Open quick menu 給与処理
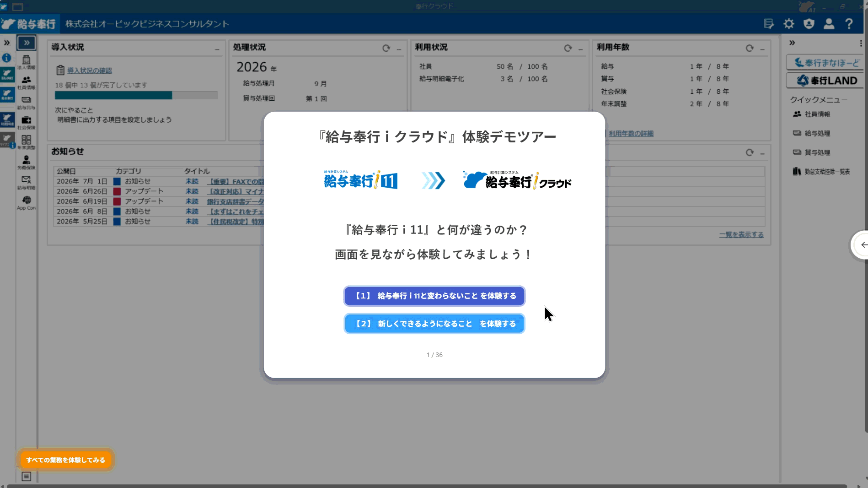 coord(812,133)
